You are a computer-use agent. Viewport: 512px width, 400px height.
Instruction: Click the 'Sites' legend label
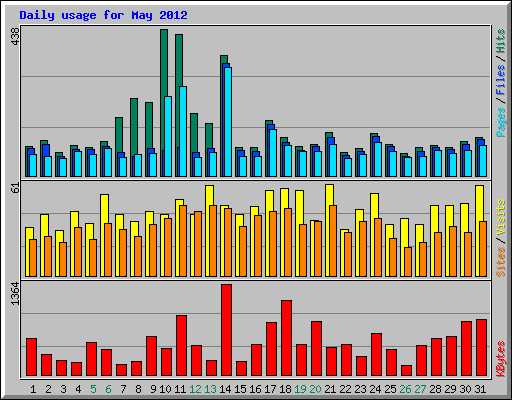pos(501,262)
